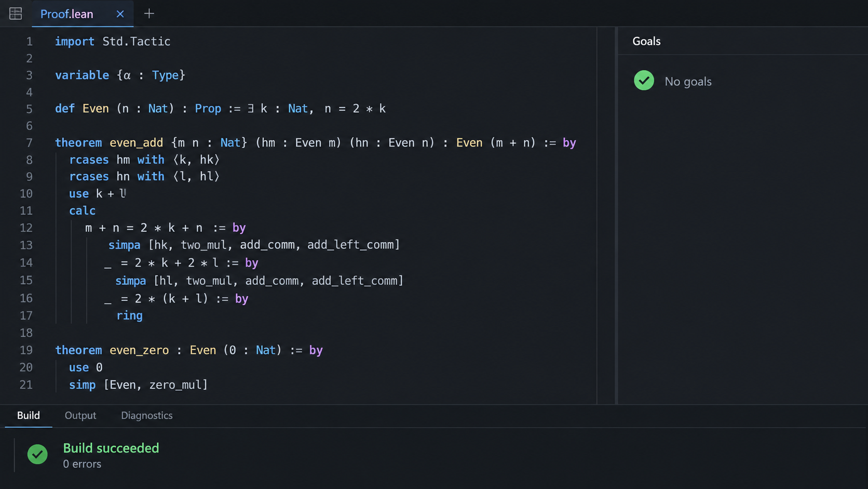Click 'variable {α : Type}' on line 3
This screenshot has height=489, width=868.
120,75
